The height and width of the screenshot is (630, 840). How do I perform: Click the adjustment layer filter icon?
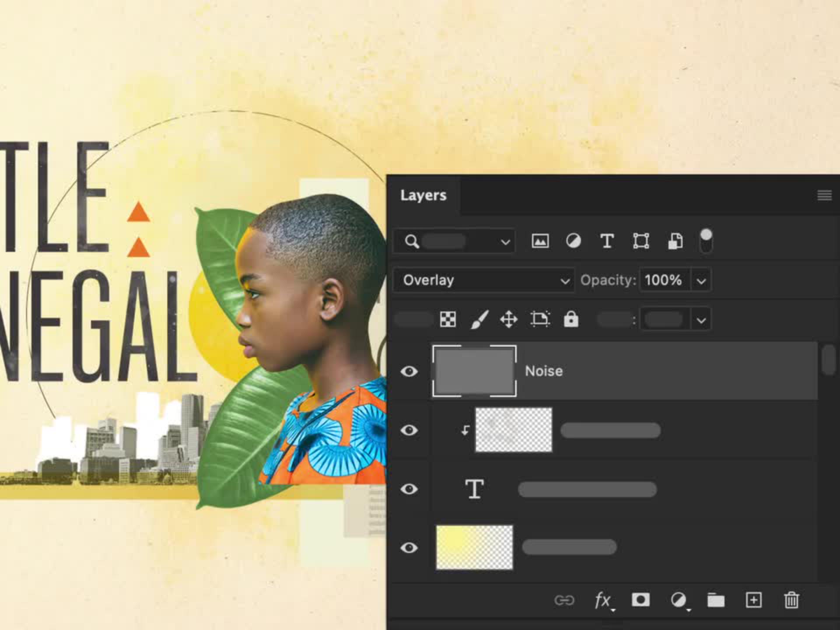[573, 241]
